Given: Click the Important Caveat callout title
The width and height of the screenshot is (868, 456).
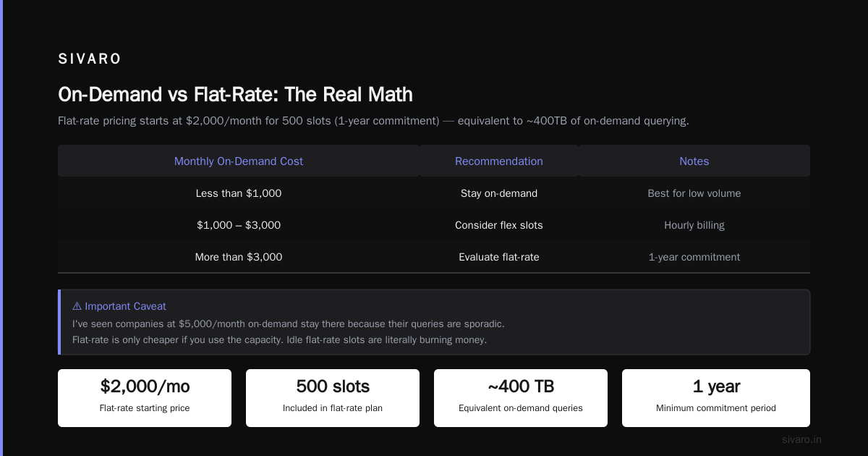Looking at the screenshot, I should coord(119,306).
